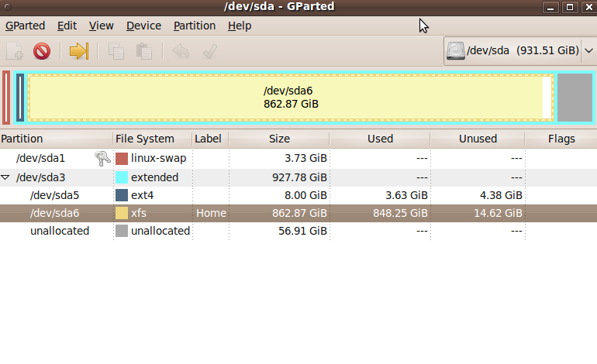597x364 pixels.
Task: Click the Undo last operation icon
Action: (x=181, y=51)
